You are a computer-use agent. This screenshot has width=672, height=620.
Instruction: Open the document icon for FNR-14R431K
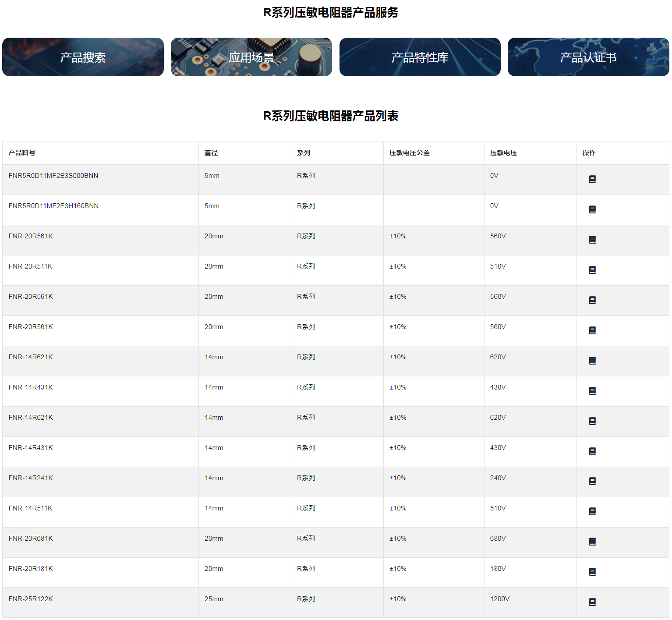click(592, 391)
